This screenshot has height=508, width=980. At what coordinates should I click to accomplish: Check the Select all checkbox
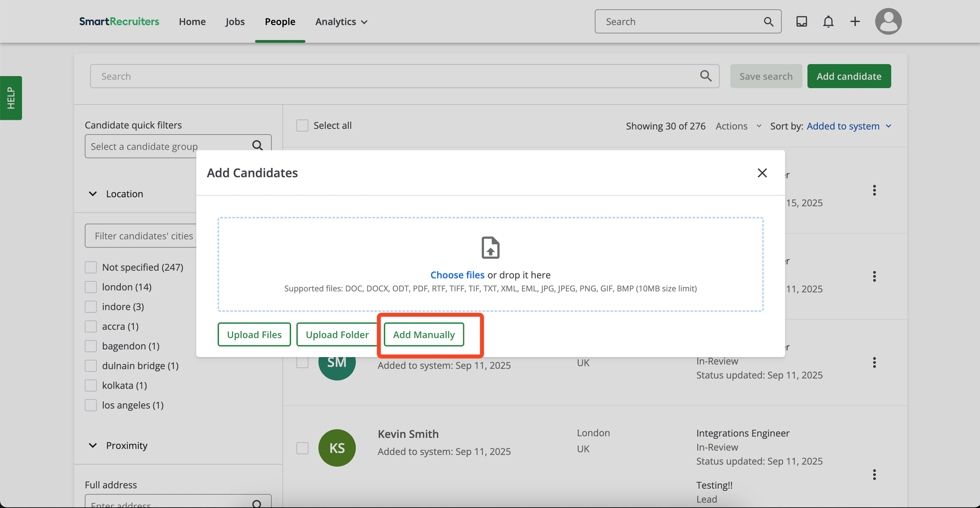click(x=302, y=125)
